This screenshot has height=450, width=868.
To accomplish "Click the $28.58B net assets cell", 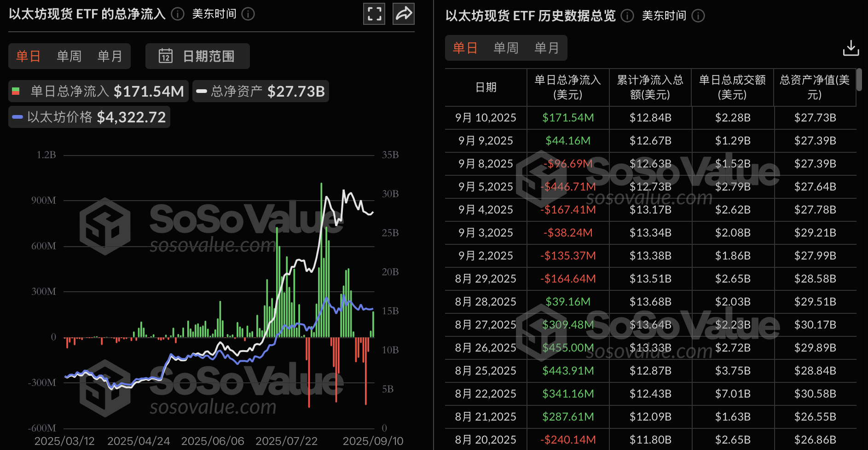I will (x=815, y=279).
